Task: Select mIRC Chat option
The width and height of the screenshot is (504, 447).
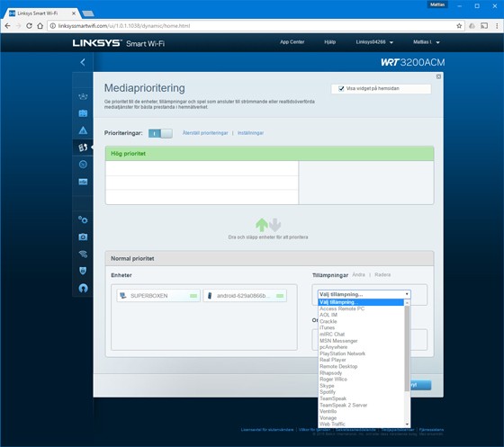Action: pos(332,335)
